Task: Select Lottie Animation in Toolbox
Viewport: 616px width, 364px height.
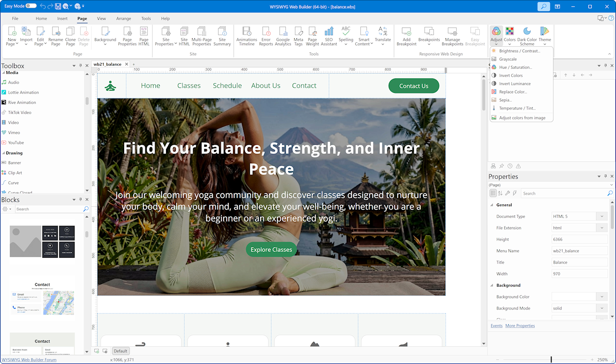Action: click(23, 92)
